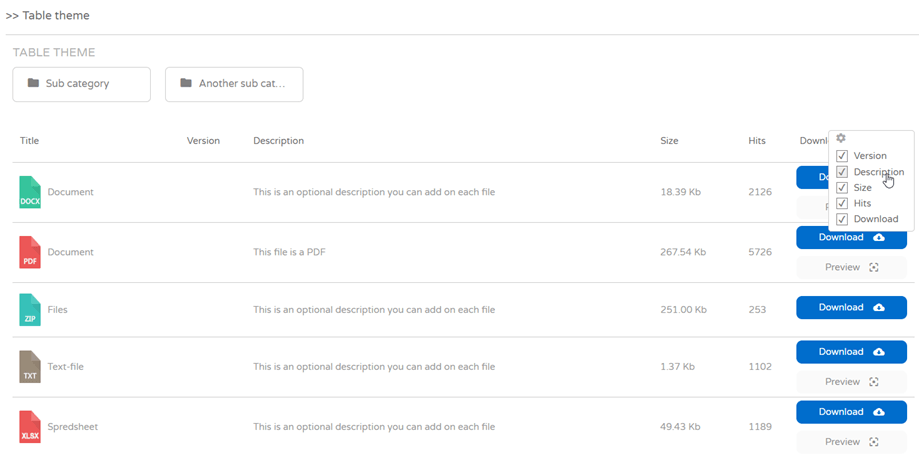
Task: Click the PDF file type icon
Action: click(30, 252)
